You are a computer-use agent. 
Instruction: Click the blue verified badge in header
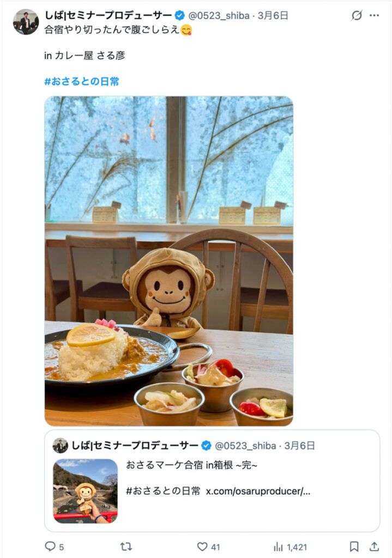[179, 15]
